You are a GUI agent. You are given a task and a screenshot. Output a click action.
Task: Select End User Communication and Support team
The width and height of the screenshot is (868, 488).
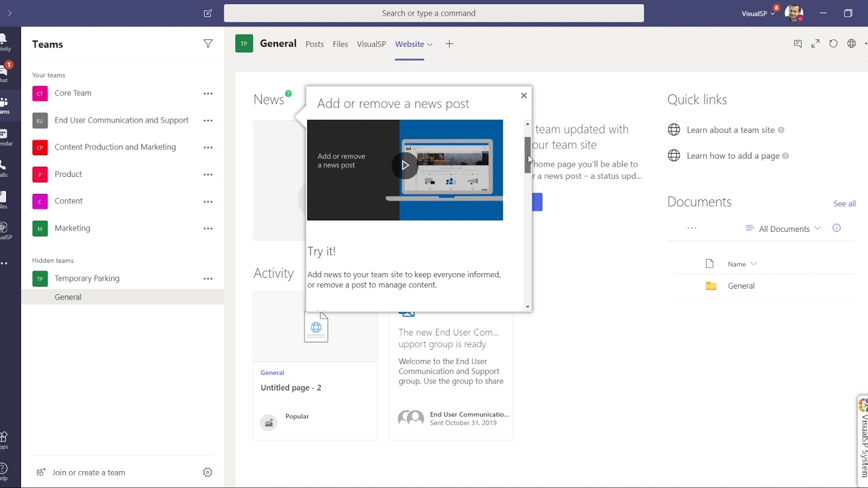coord(123,121)
